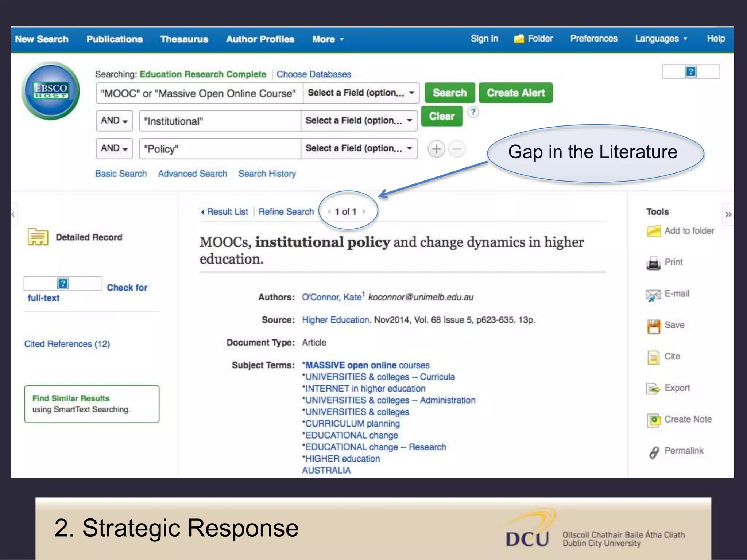Go to next result arrow
This screenshot has width=747, height=560.
point(364,211)
